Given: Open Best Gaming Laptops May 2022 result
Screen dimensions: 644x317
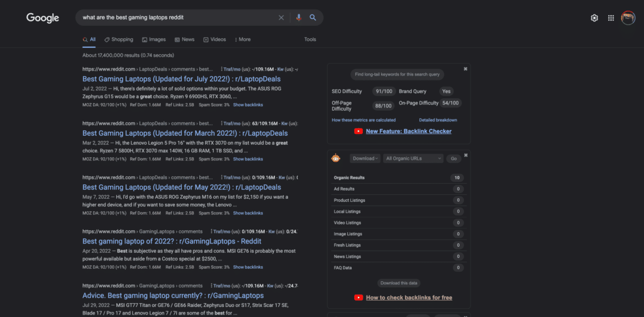Looking at the screenshot, I should click(x=182, y=187).
